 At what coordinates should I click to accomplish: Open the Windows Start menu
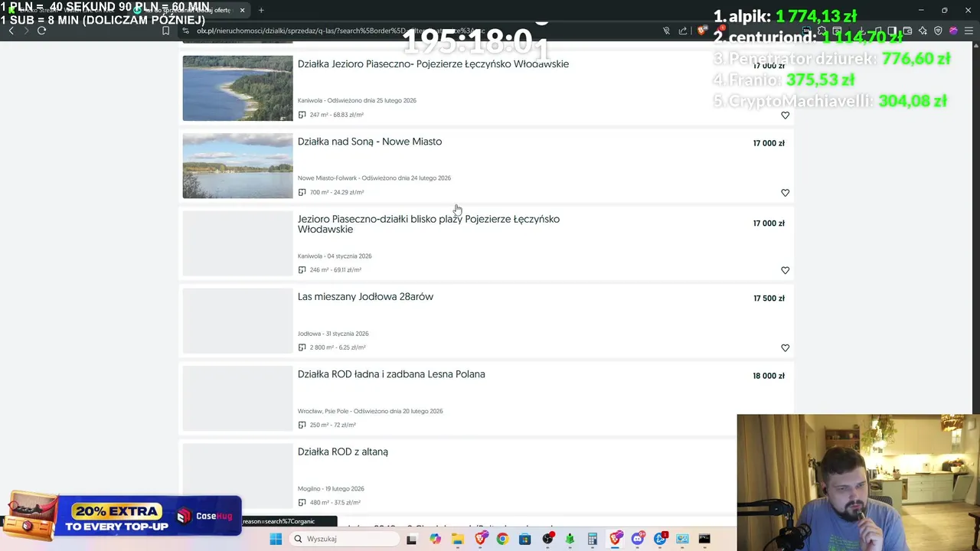(x=276, y=539)
